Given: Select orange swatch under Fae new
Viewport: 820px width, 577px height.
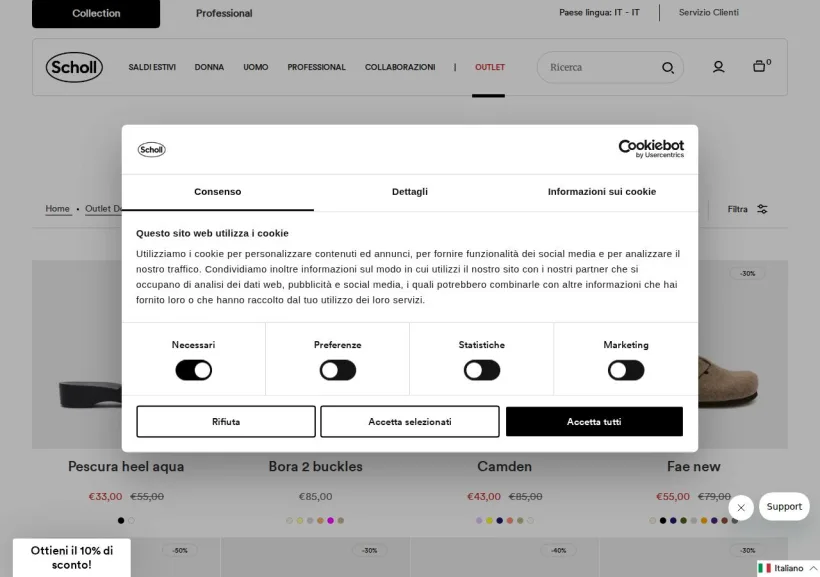Looking at the screenshot, I should coord(704,521).
